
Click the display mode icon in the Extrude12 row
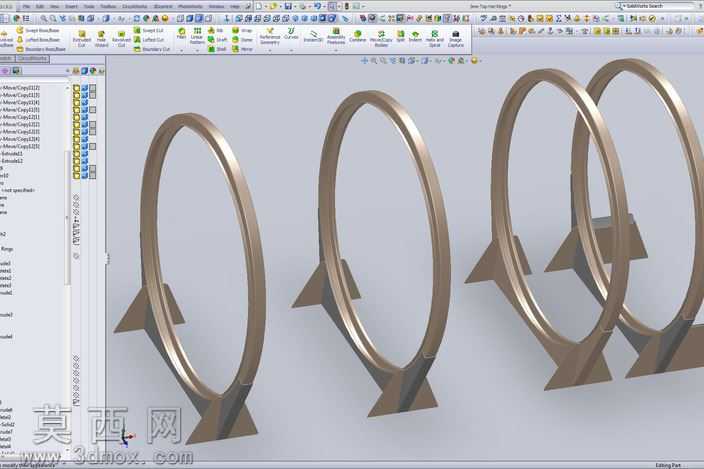click(85, 161)
